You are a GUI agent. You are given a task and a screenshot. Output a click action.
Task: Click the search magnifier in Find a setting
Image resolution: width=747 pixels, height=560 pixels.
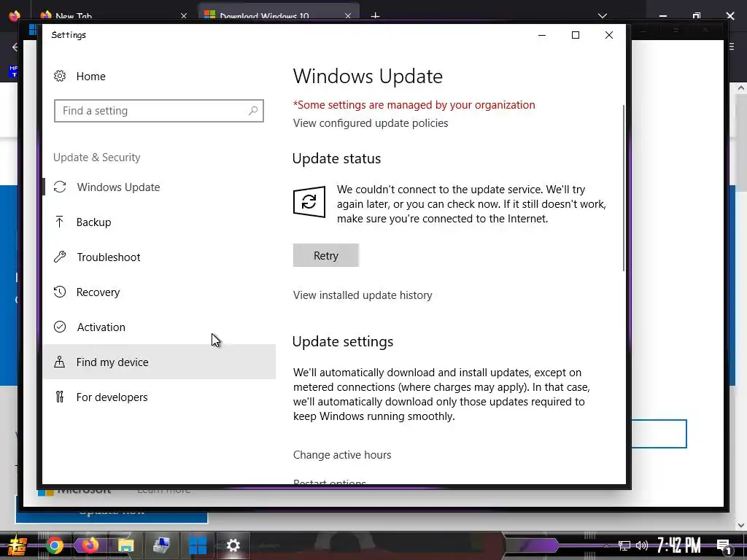253,111
